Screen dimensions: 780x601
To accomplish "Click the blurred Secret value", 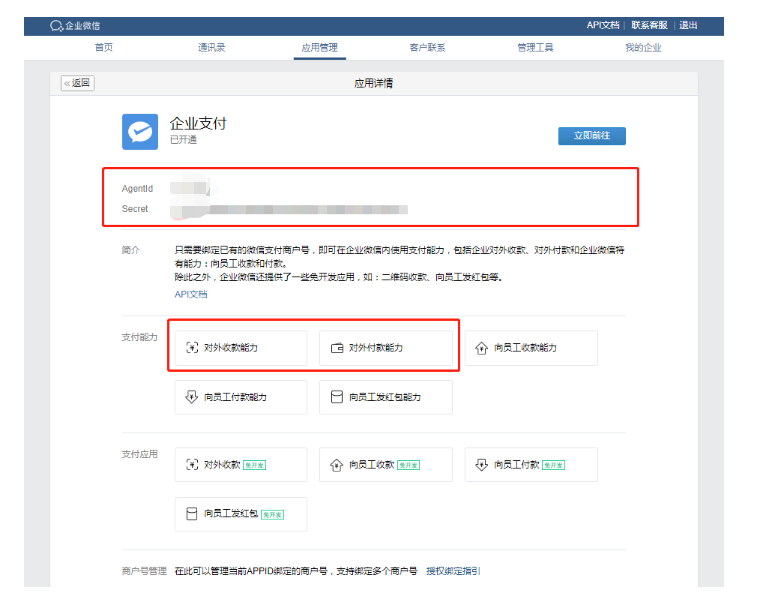I will tap(289, 209).
